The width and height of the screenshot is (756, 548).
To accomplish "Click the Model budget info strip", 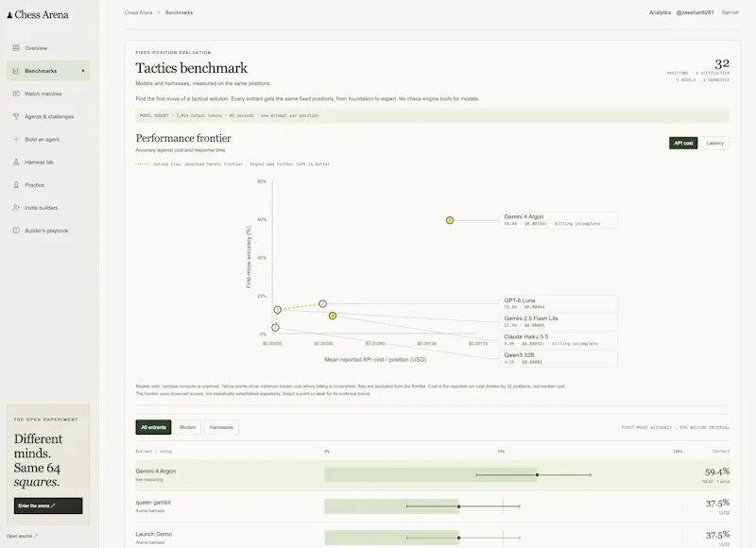I will click(433, 115).
